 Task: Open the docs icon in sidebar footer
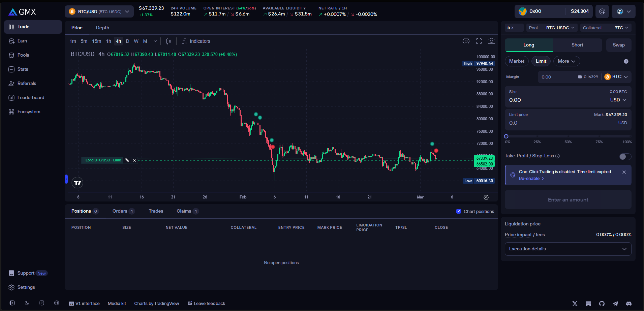pos(42,303)
